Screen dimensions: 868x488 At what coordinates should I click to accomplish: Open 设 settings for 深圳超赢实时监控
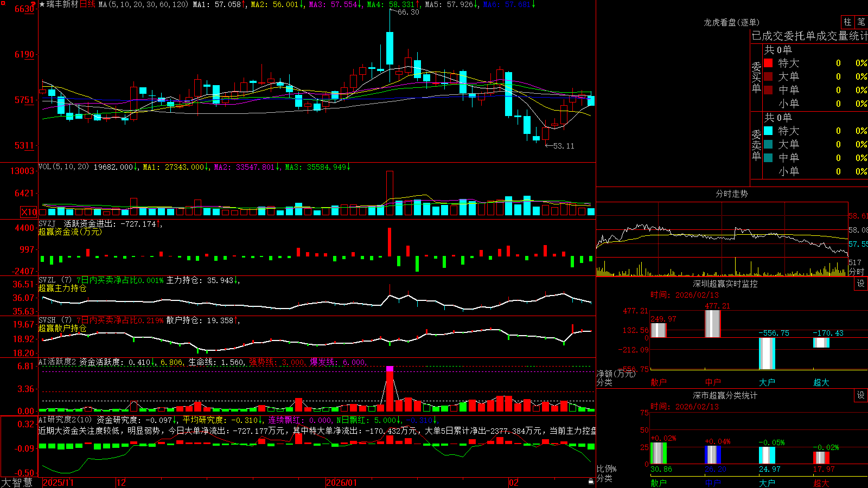pyautogui.click(x=861, y=284)
